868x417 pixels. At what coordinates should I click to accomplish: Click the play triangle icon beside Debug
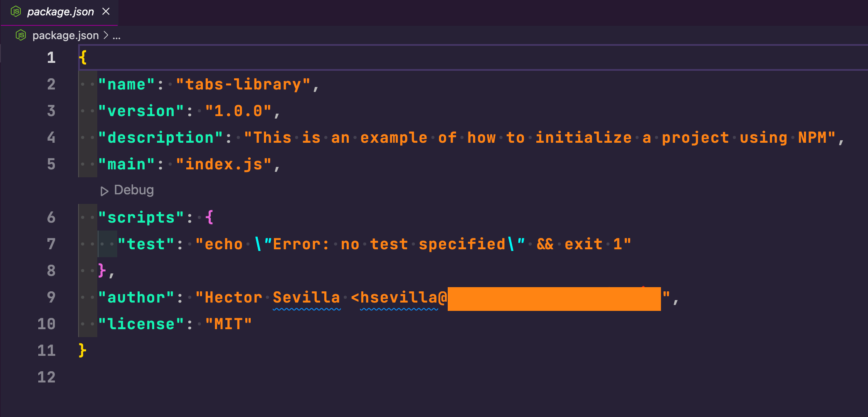pyautogui.click(x=104, y=191)
